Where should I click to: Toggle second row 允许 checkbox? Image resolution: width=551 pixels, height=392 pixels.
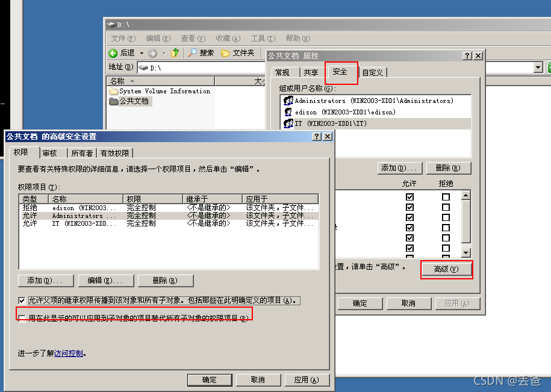tap(409, 207)
